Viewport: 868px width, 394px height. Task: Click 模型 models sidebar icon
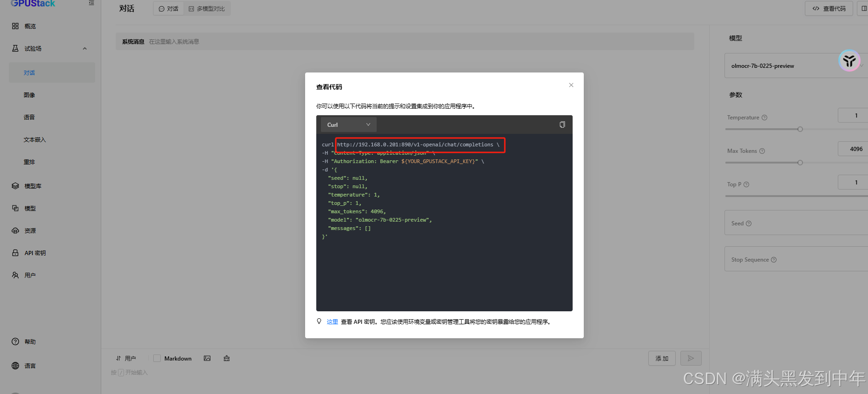click(x=15, y=208)
